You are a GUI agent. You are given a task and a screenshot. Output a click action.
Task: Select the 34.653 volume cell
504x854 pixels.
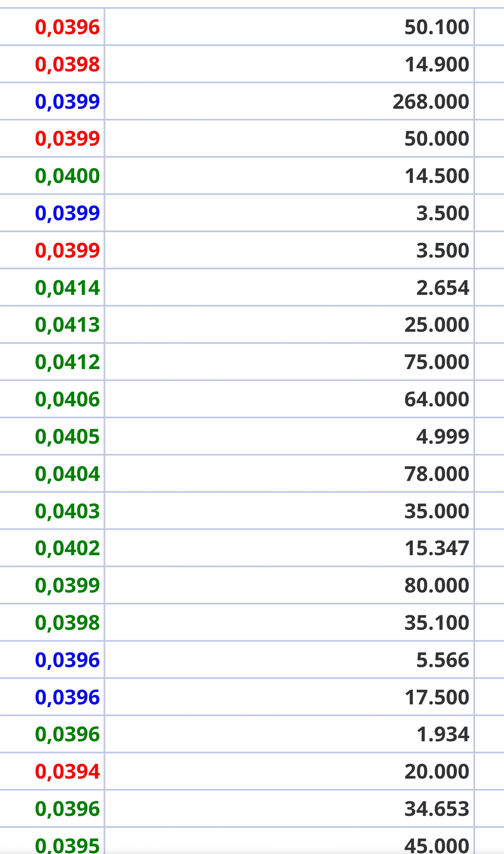pyautogui.click(x=437, y=809)
